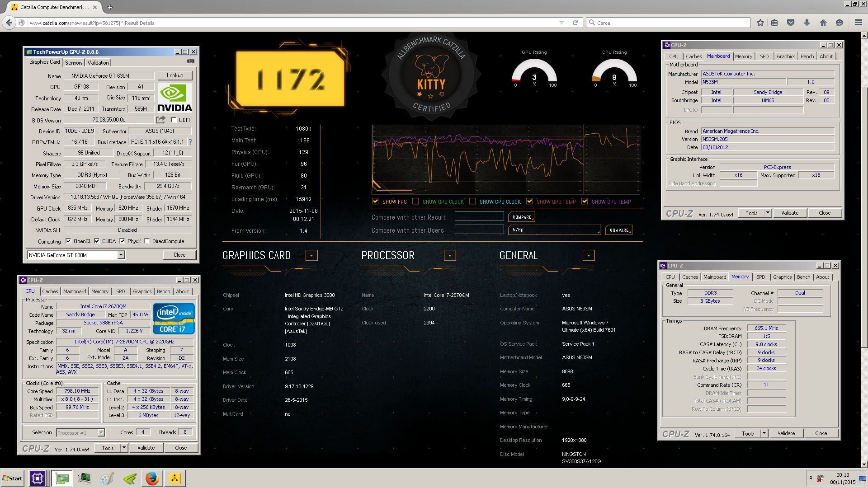Open Caches tab in bottom-left CPU-Z
The image size is (868, 488).
50,291
